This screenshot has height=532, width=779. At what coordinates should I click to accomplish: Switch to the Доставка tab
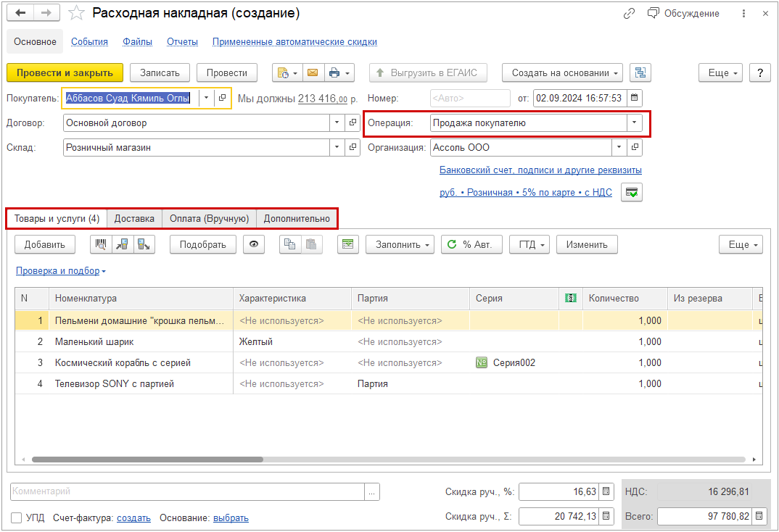click(134, 219)
